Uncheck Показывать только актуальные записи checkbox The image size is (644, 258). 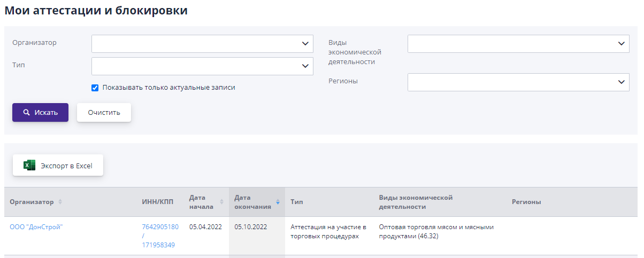coord(95,88)
